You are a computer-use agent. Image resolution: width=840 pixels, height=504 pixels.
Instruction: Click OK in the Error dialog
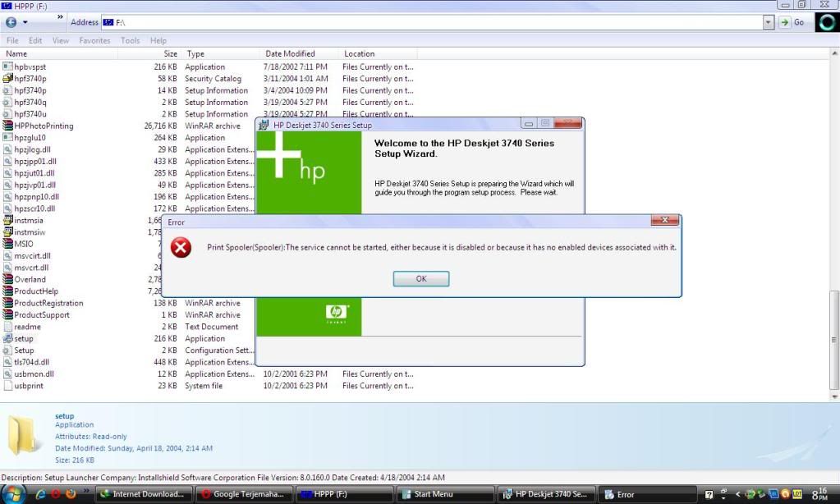(x=421, y=278)
